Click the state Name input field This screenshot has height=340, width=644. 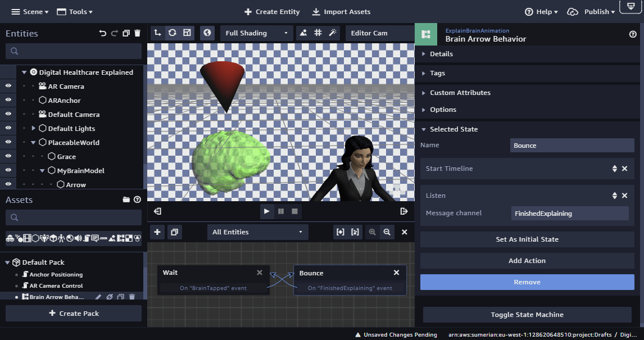pyautogui.click(x=572, y=146)
